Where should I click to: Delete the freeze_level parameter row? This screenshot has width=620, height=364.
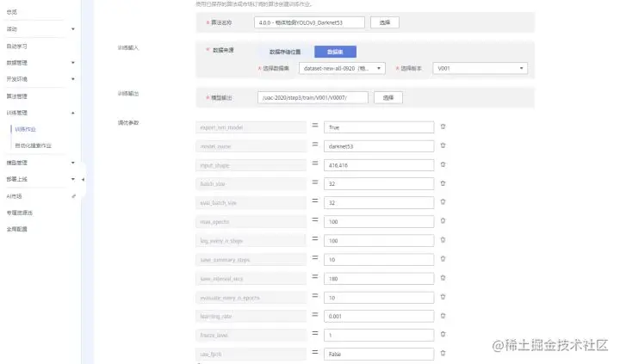pos(443,335)
